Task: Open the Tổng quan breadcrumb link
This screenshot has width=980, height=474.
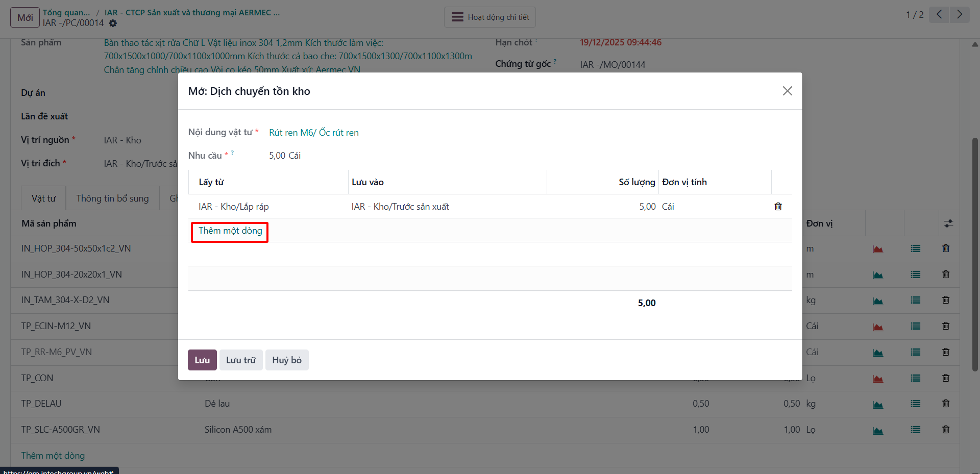Action: (66, 13)
